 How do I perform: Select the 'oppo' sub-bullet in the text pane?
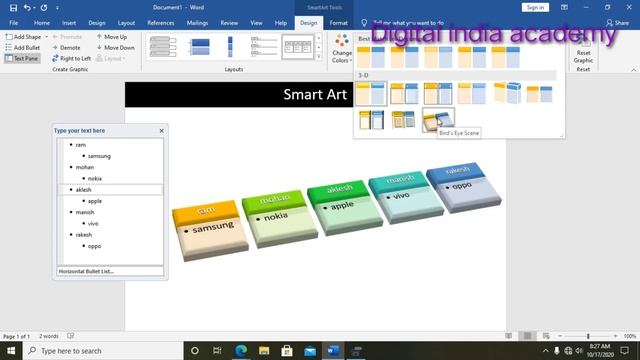pos(94,246)
